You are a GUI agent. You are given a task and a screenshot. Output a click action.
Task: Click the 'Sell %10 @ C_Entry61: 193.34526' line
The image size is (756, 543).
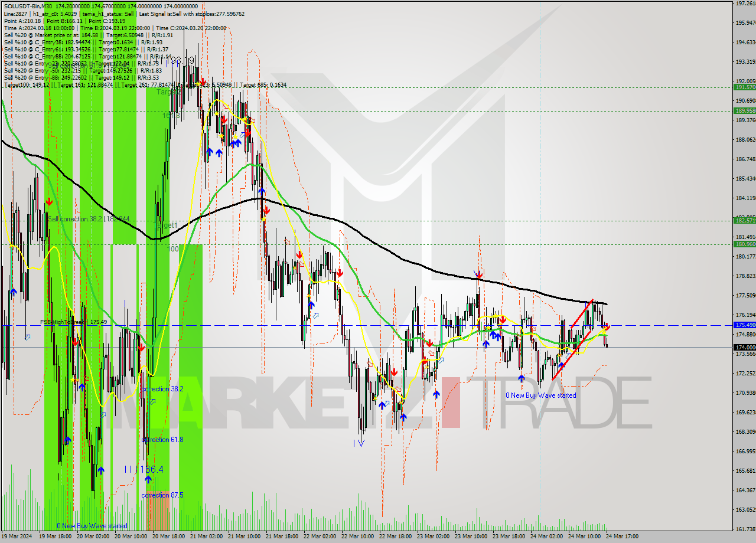(86, 49)
